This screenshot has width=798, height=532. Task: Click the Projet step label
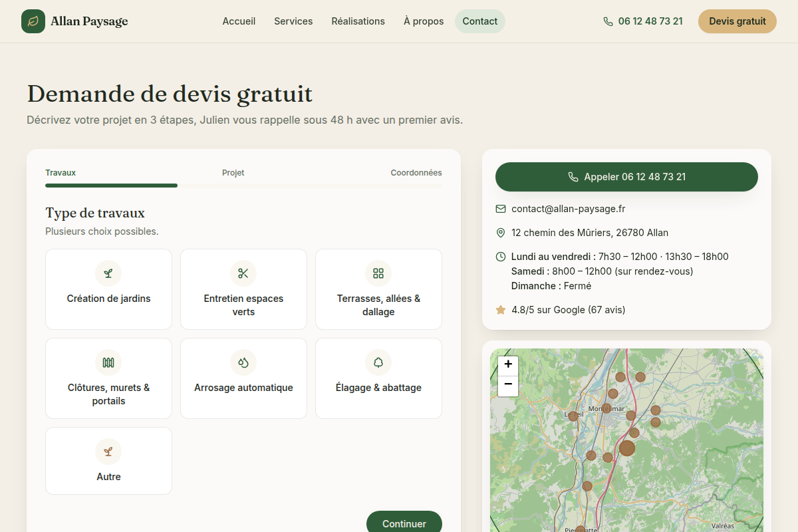[x=233, y=173]
